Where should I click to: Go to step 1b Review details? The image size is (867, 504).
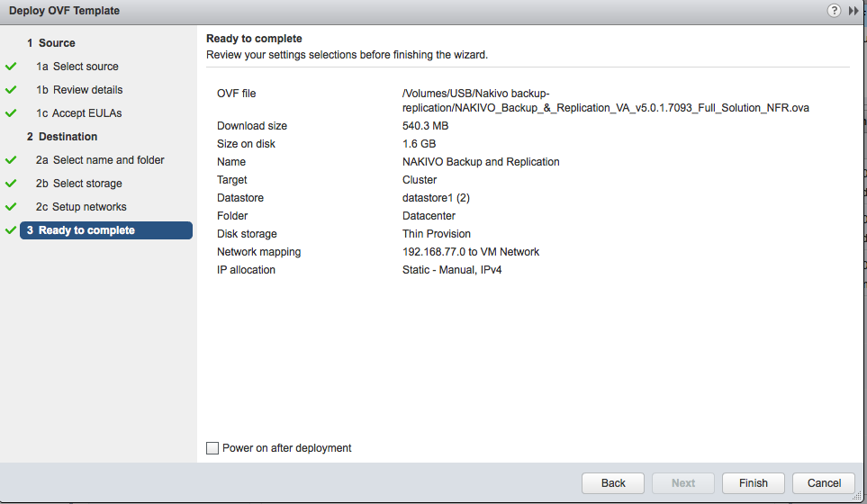[x=79, y=89]
